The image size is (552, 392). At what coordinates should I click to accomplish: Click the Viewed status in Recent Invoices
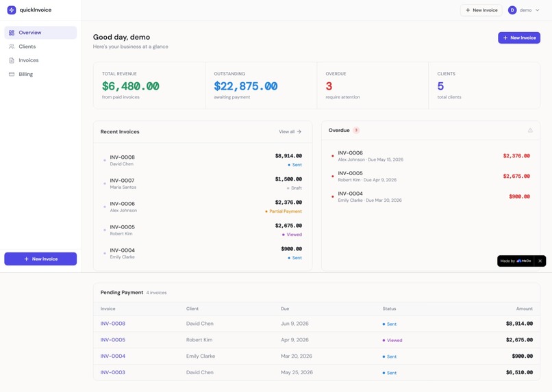click(x=292, y=235)
